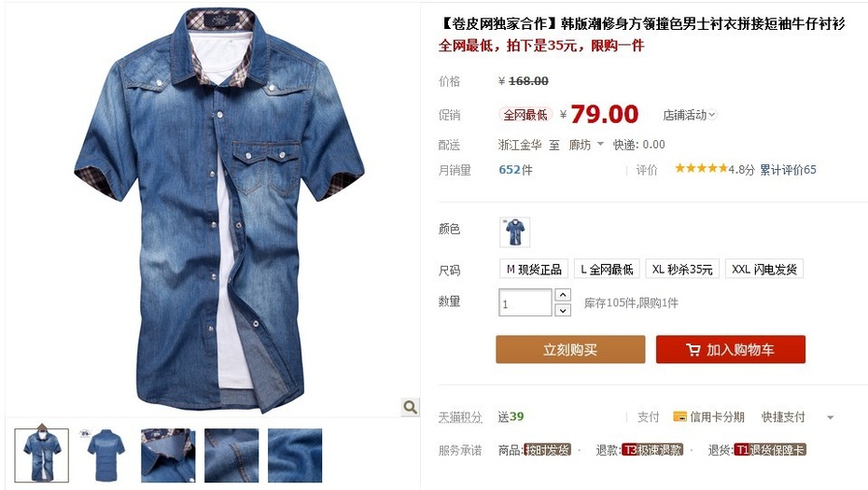This screenshot has width=868, height=490.
Task: Click the 立刻购买 buy now button
Action: (x=570, y=349)
